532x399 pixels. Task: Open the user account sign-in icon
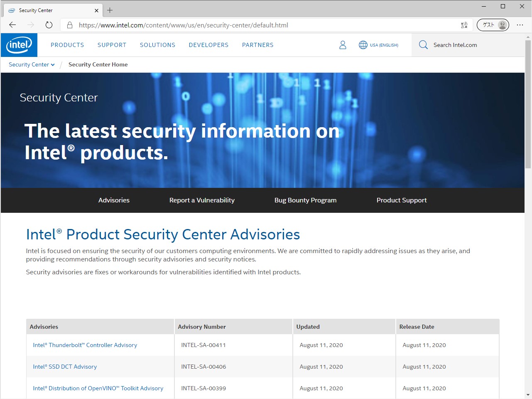coord(343,45)
